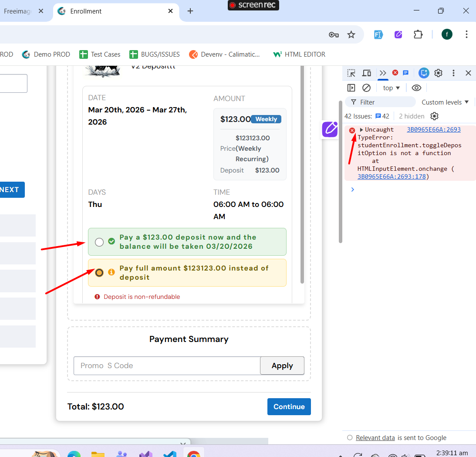Click the blue issues message icon in DevTools toolbar
Viewport: 476px width, 457px height.
[x=405, y=73]
